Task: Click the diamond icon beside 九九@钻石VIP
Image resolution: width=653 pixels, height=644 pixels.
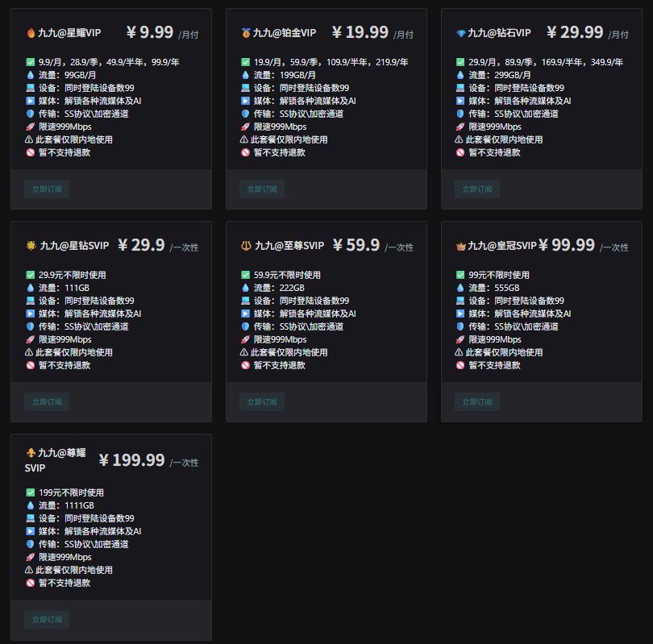Action: (460, 33)
